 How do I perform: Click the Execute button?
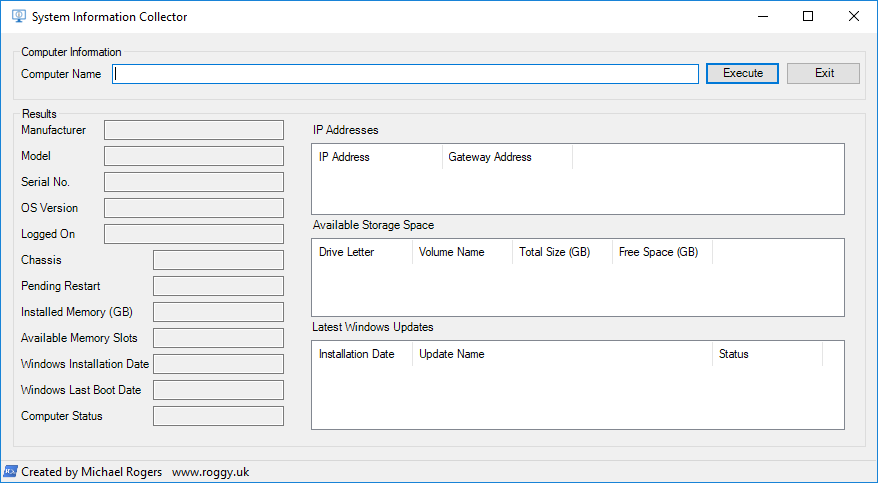[x=742, y=73]
